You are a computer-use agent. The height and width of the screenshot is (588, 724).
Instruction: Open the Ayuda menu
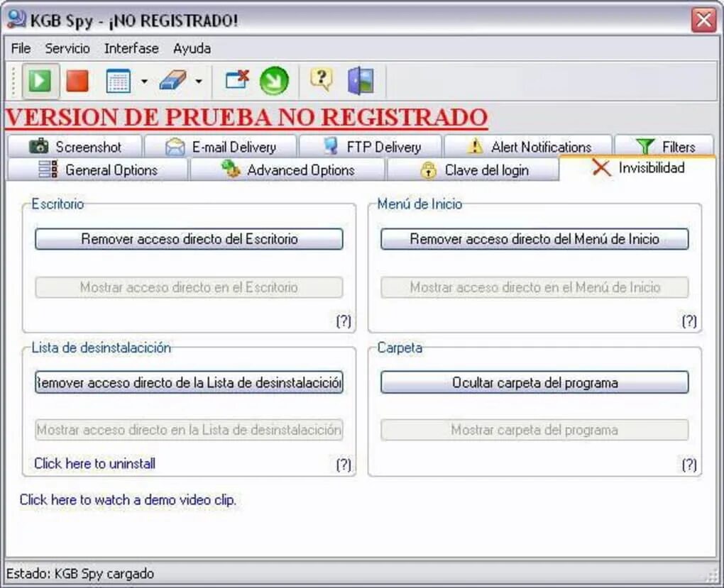point(192,48)
